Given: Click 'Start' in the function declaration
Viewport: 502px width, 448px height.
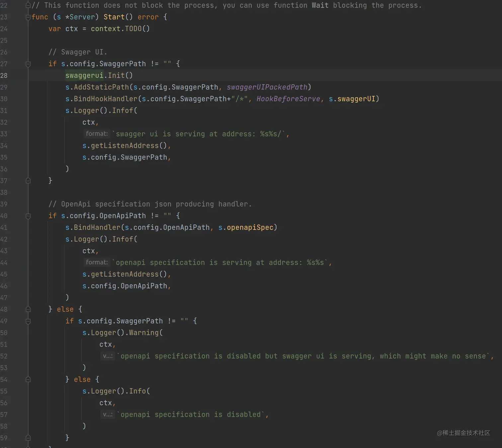Looking at the screenshot, I should tap(114, 17).
